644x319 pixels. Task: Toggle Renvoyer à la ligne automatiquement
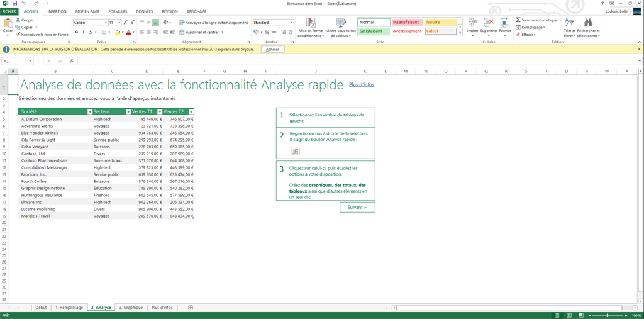(214, 23)
